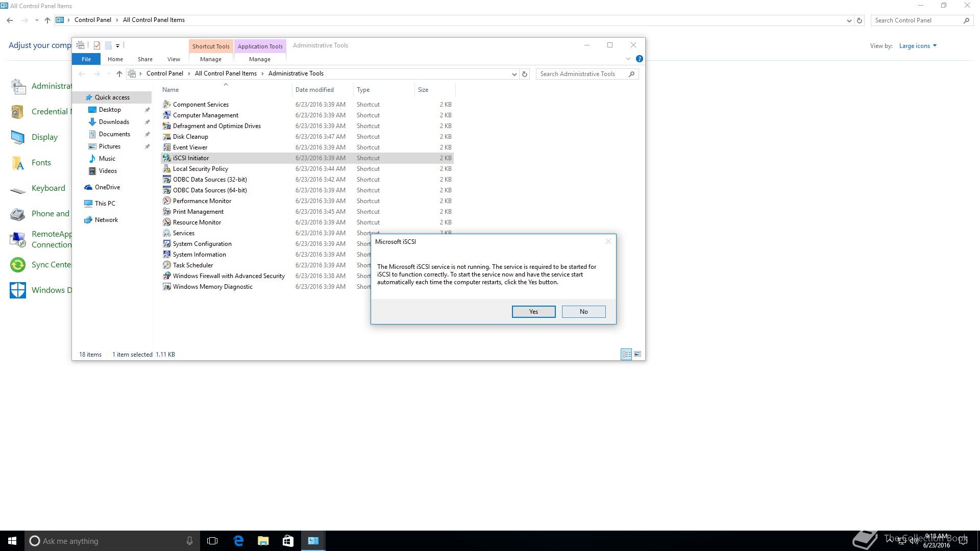Screen dimensions: 980x551
Task: Switch to large icons view layout
Action: coord(638,354)
